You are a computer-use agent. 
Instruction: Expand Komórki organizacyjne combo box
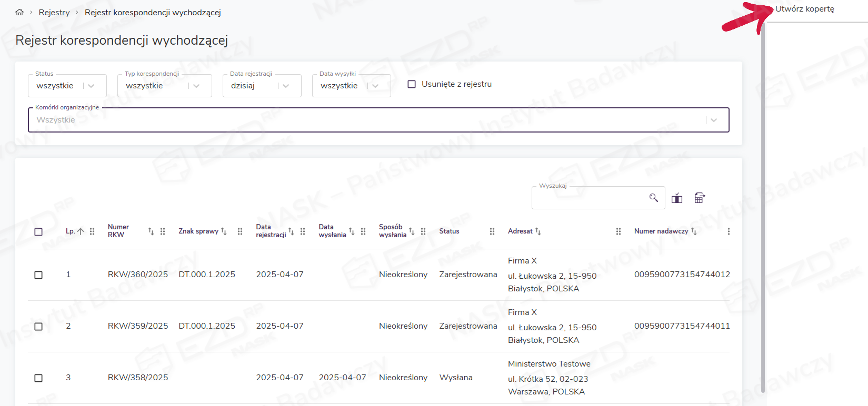[713, 120]
